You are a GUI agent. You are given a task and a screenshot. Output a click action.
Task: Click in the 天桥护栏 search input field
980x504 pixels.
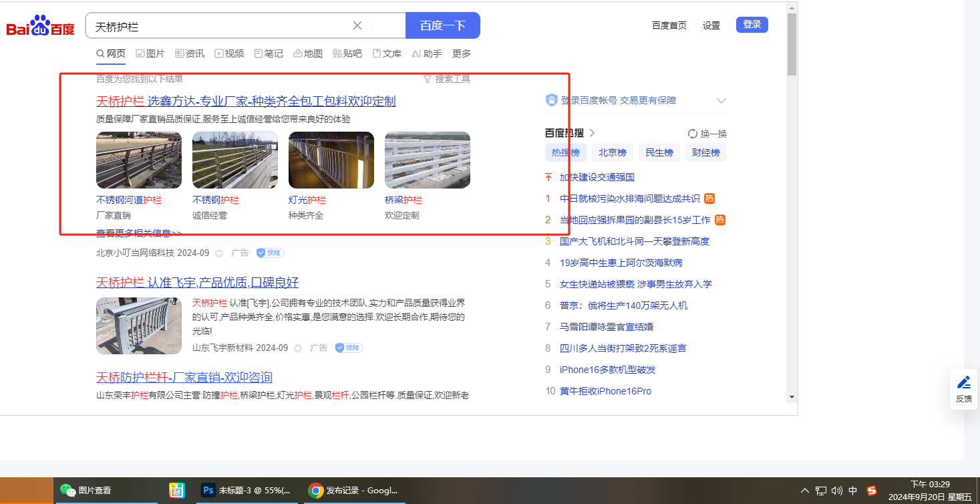point(220,26)
